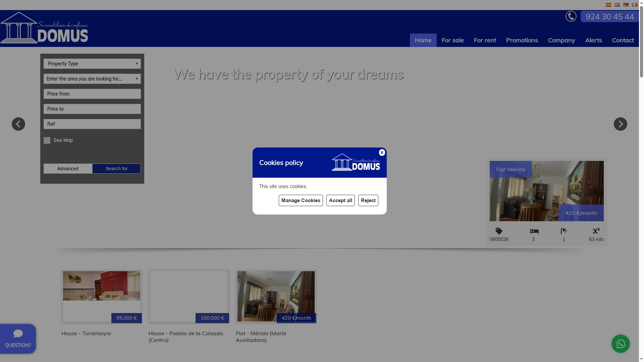Viewport: 644px width, 362px height.
Task: Click 63 mts surface value
Action: pos(596,239)
